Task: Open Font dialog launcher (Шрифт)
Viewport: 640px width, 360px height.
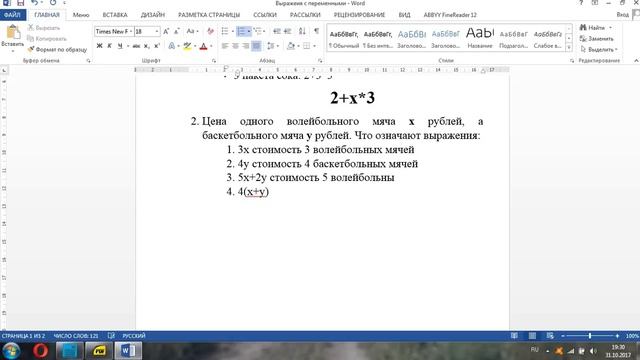Action: click(x=214, y=60)
